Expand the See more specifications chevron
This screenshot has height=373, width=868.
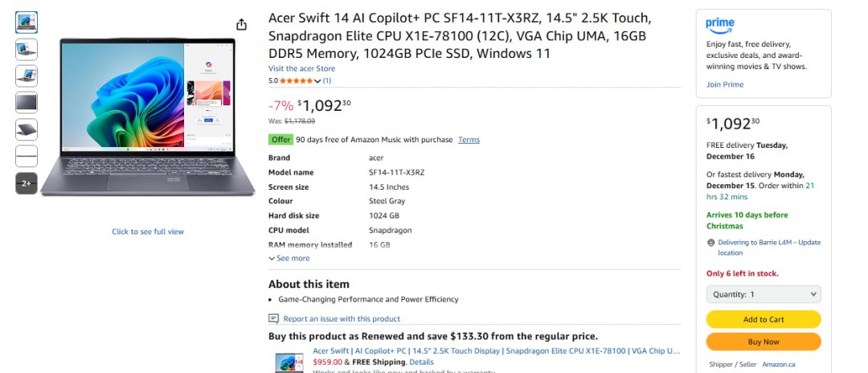pyautogui.click(x=272, y=258)
